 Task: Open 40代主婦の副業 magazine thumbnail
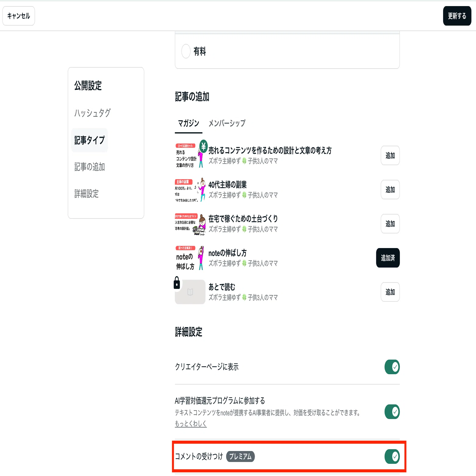click(x=190, y=190)
